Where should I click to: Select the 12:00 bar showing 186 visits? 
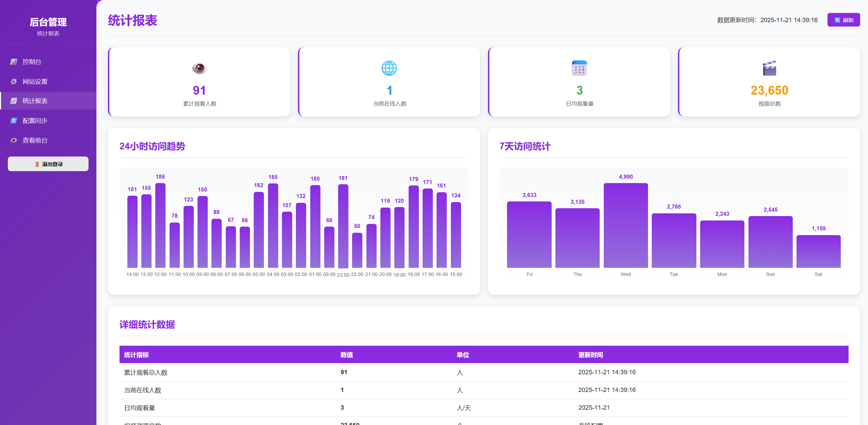(160, 225)
